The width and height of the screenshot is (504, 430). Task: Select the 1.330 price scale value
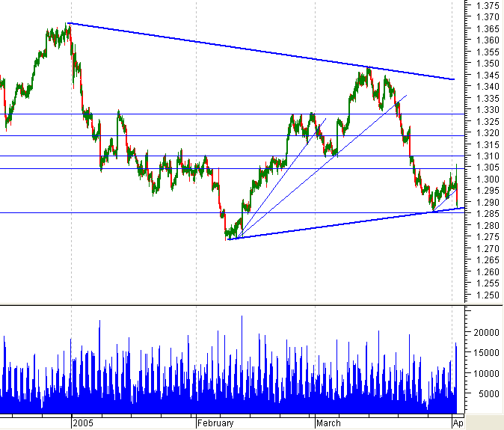(x=488, y=110)
